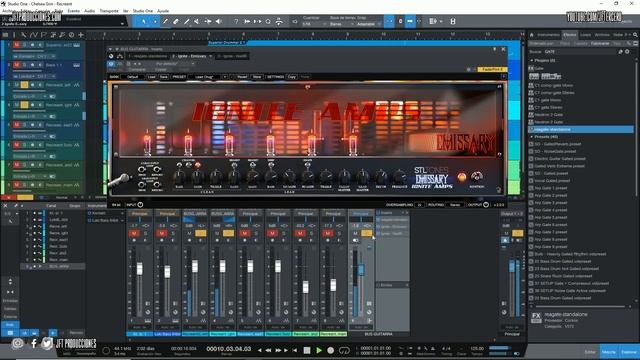Adjust the BUS GUITARRA channel fader

(361, 269)
